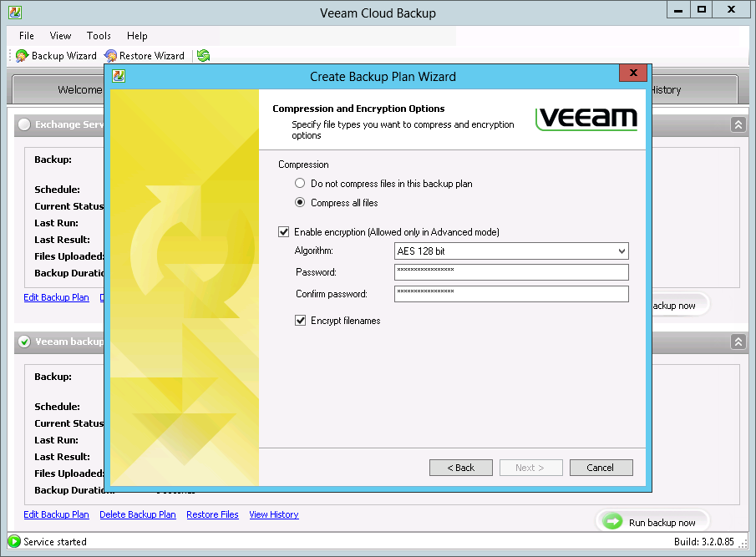Viewport: 756px width, 557px height.
Task: Switch to the History tab
Action: tap(694, 89)
